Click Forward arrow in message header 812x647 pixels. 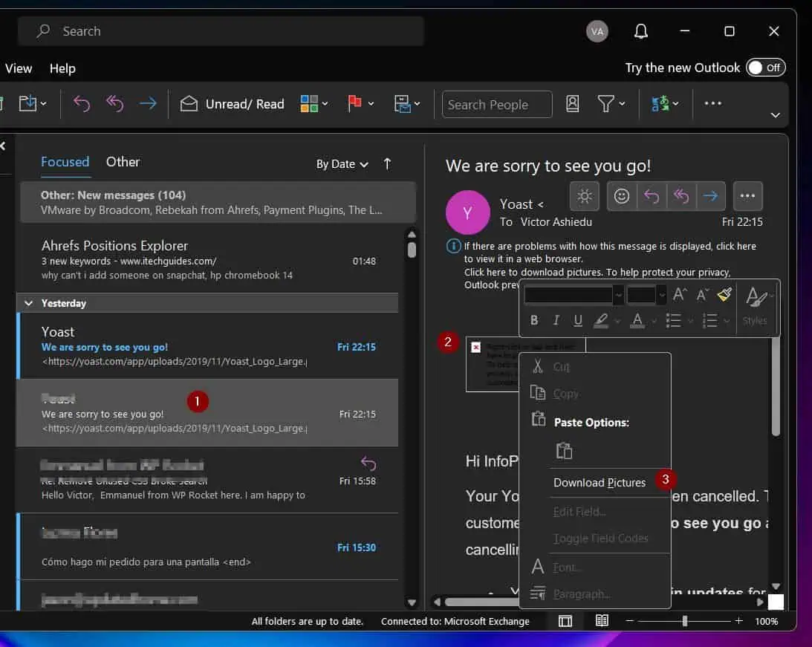(x=710, y=196)
